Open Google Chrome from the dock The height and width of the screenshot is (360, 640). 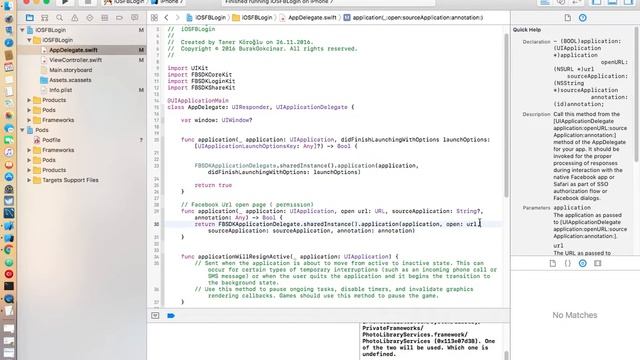(x=8, y=250)
